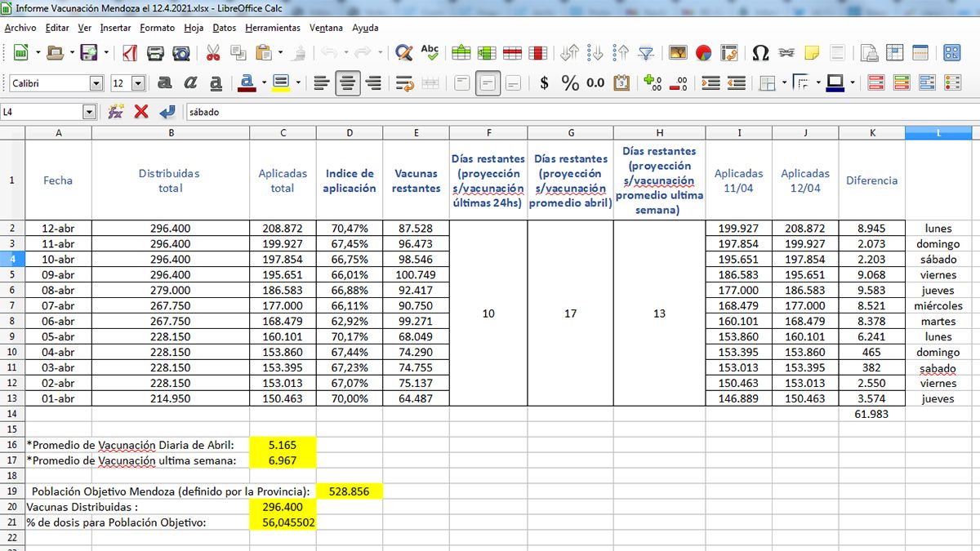Image resolution: width=980 pixels, height=551 pixels.
Task: Toggle italic text formatting
Action: coord(190,83)
